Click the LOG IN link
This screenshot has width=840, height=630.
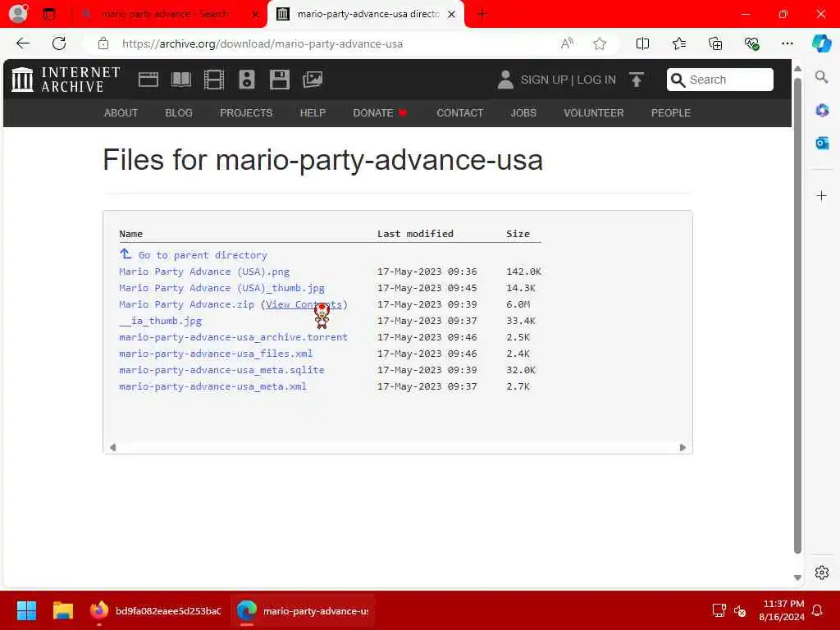(596, 80)
